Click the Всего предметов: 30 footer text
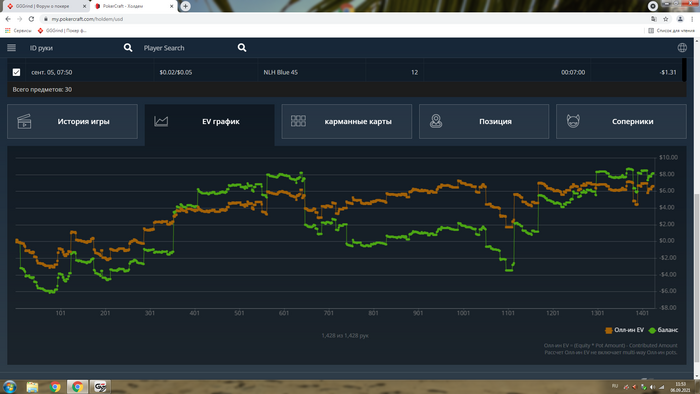Image resolution: width=700 pixels, height=394 pixels. (x=42, y=89)
